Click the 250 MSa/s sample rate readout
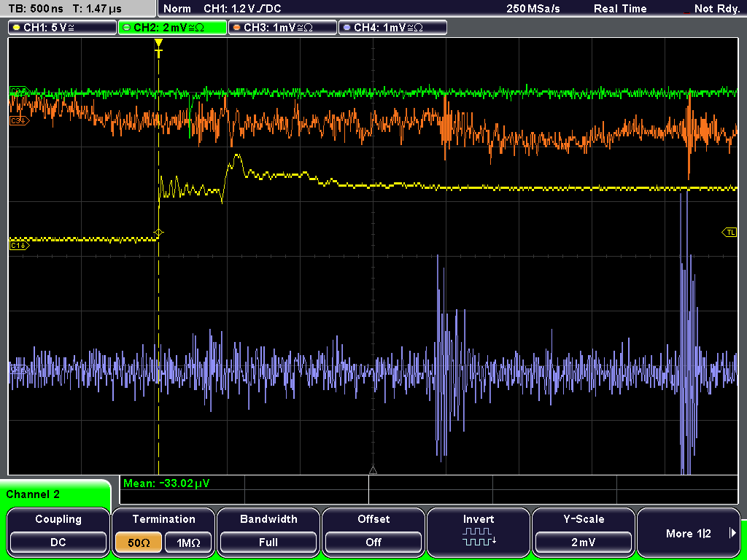This screenshot has width=747, height=560. (533, 9)
